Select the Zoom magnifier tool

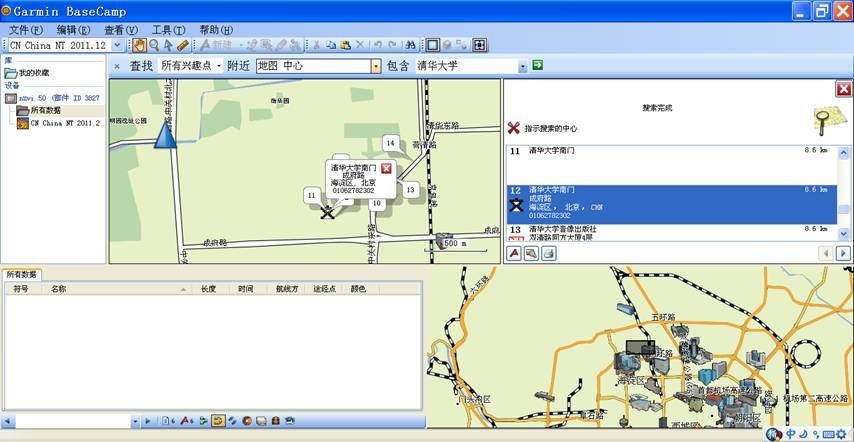[154, 45]
